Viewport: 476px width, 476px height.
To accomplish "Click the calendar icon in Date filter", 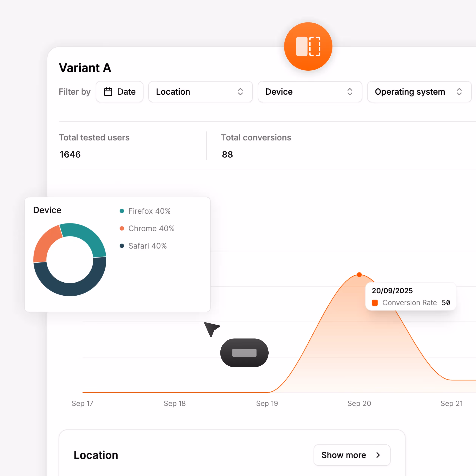I will (108, 92).
